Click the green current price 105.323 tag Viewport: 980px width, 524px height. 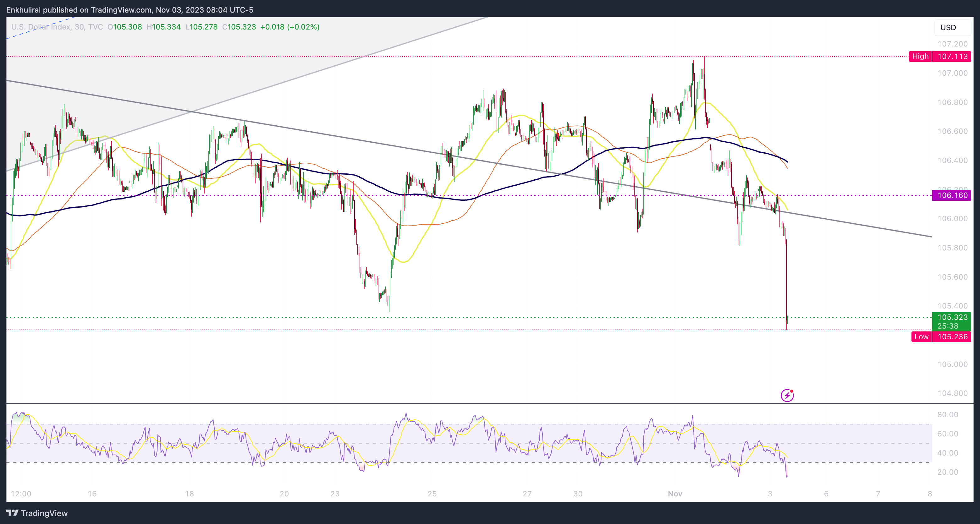click(952, 321)
